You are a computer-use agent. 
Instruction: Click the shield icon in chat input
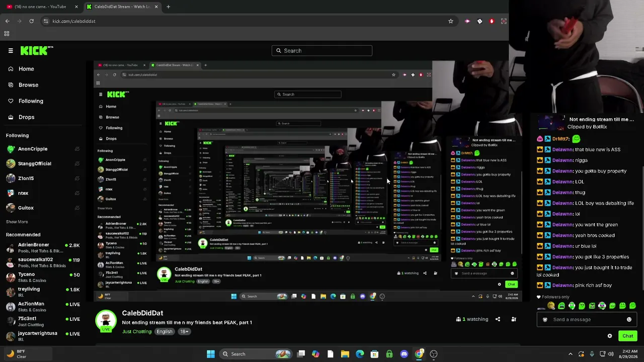tap(545, 320)
